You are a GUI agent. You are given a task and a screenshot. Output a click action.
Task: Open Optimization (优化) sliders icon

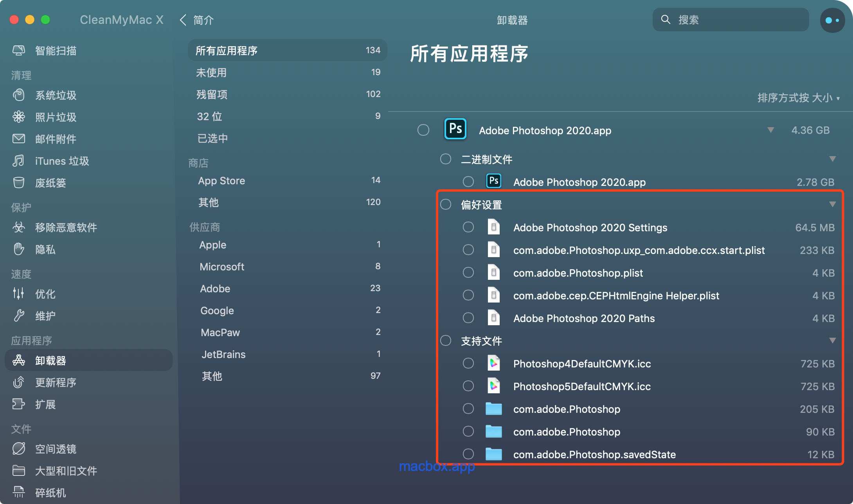19,293
